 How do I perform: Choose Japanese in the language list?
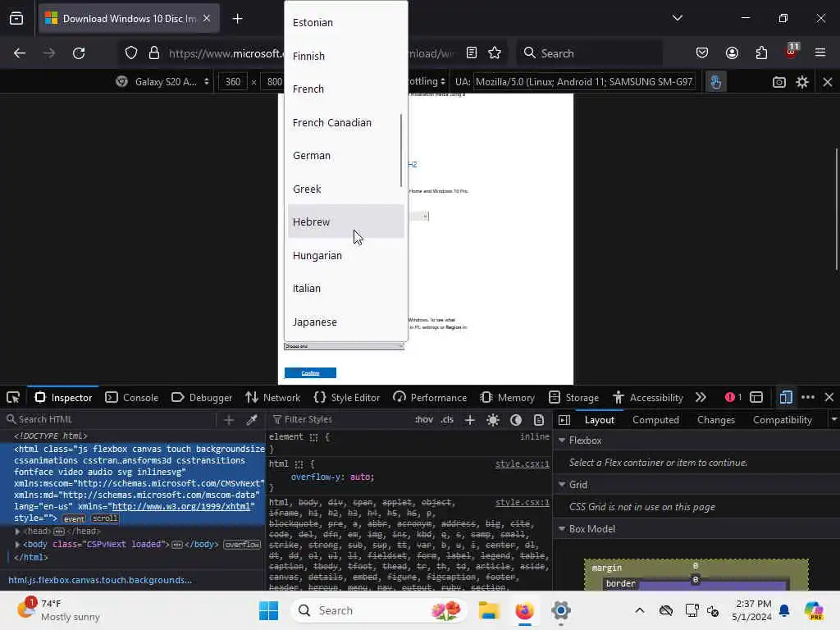[x=346, y=322]
